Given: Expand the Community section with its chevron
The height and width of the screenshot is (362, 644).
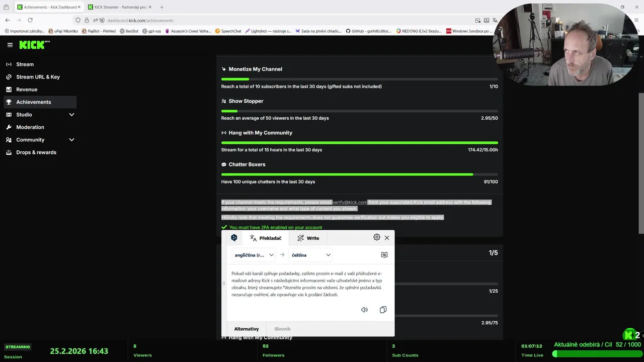Looking at the screenshot, I should pos(71,140).
